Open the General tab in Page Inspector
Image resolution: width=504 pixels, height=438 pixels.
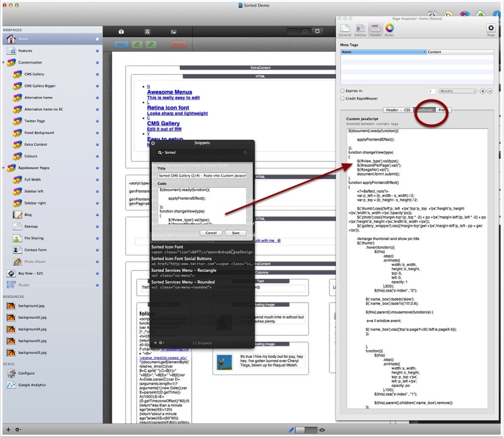tap(345, 28)
